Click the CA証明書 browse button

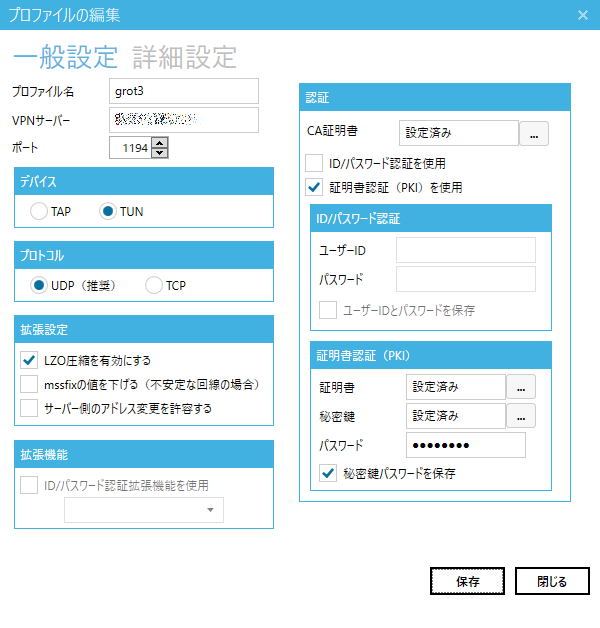coord(533,133)
